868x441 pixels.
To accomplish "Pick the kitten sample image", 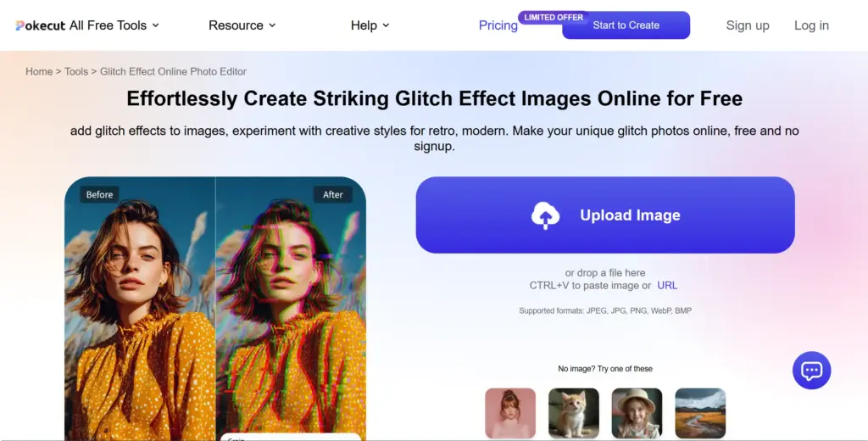I will [574, 413].
